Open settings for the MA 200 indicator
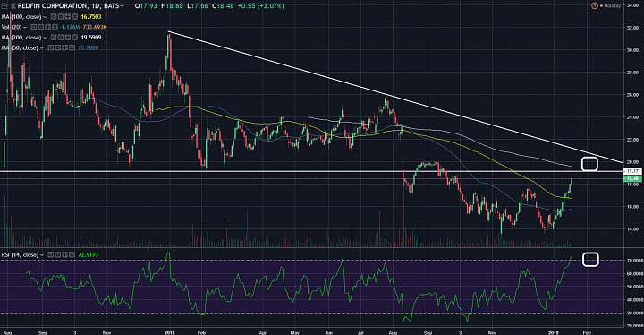Image resolution: width=644 pixels, height=335 pixels. click(x=61, y=37)
